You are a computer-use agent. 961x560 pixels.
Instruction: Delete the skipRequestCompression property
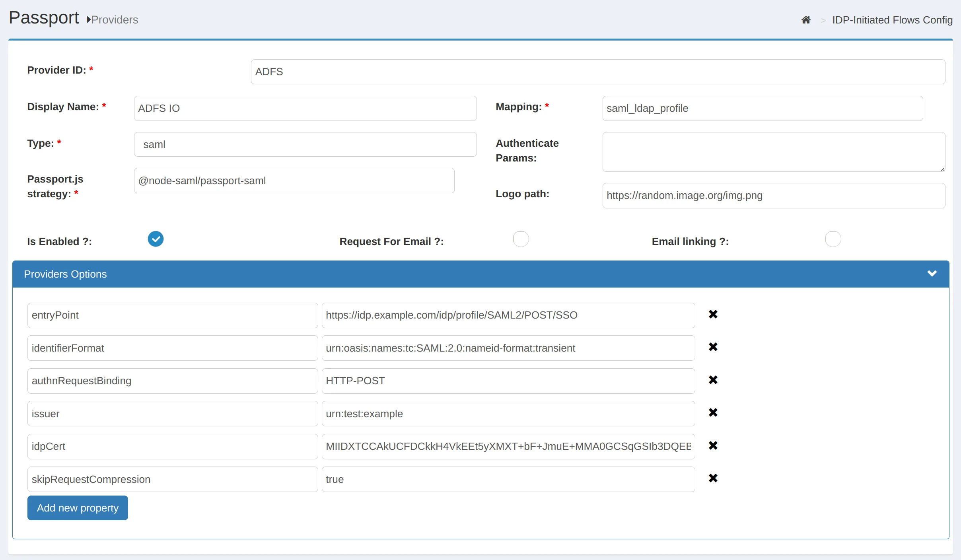click(713, 478)
